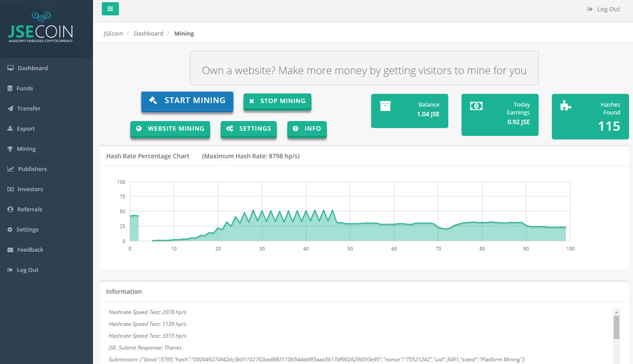
Task: Click the Stop Mining button label
Action: click(x=283, y=101)
